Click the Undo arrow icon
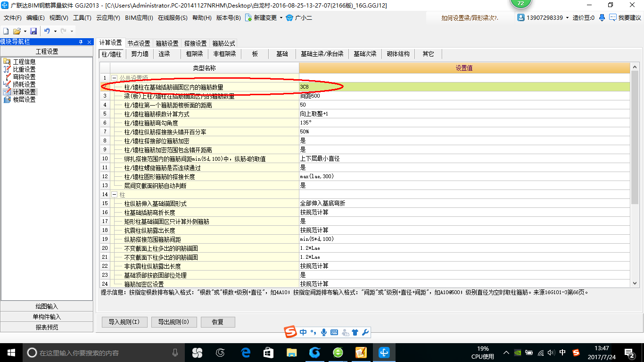 click(47, 31)
